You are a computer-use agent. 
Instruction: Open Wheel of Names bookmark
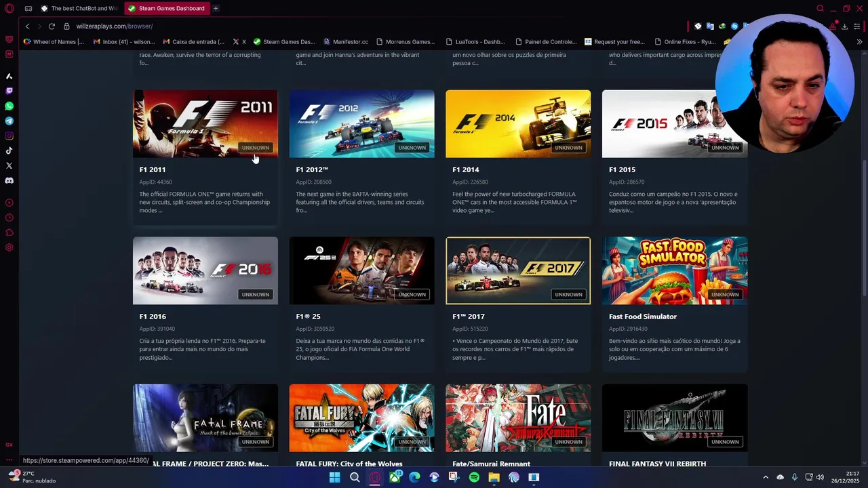point(54,41)
